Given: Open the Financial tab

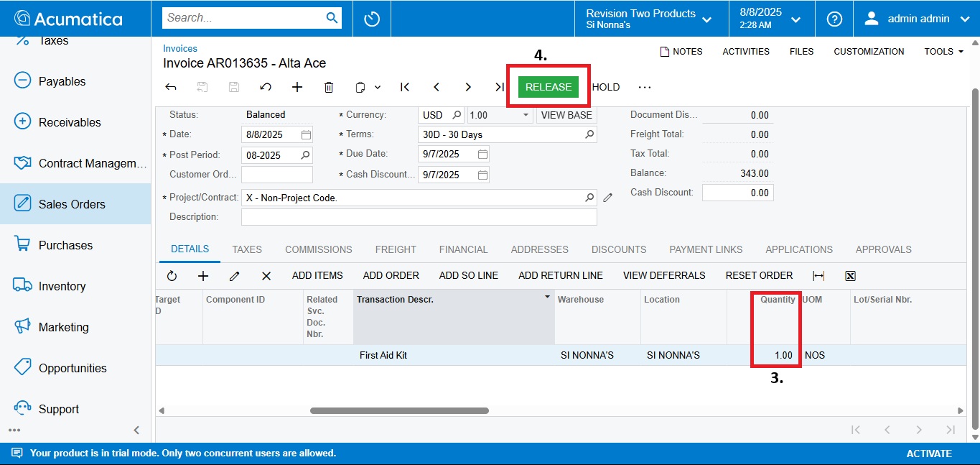Looking at the screenshot, I should click(x=463, y=249).
